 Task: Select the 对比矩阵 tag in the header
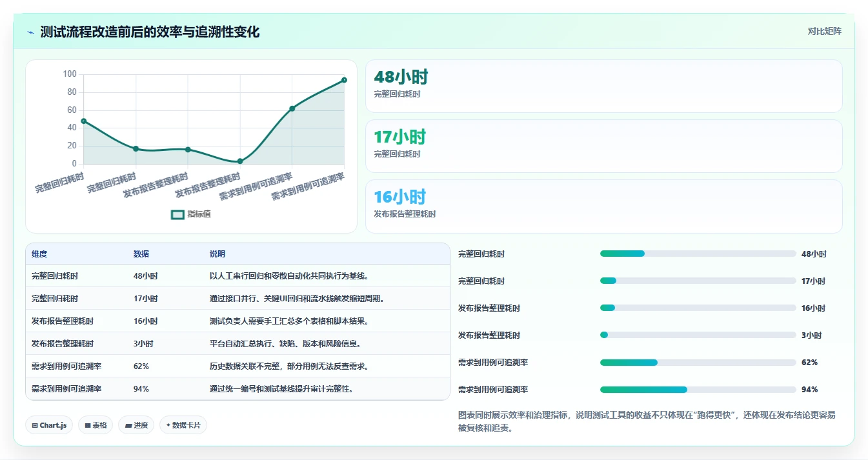click(x=824, y=31)
